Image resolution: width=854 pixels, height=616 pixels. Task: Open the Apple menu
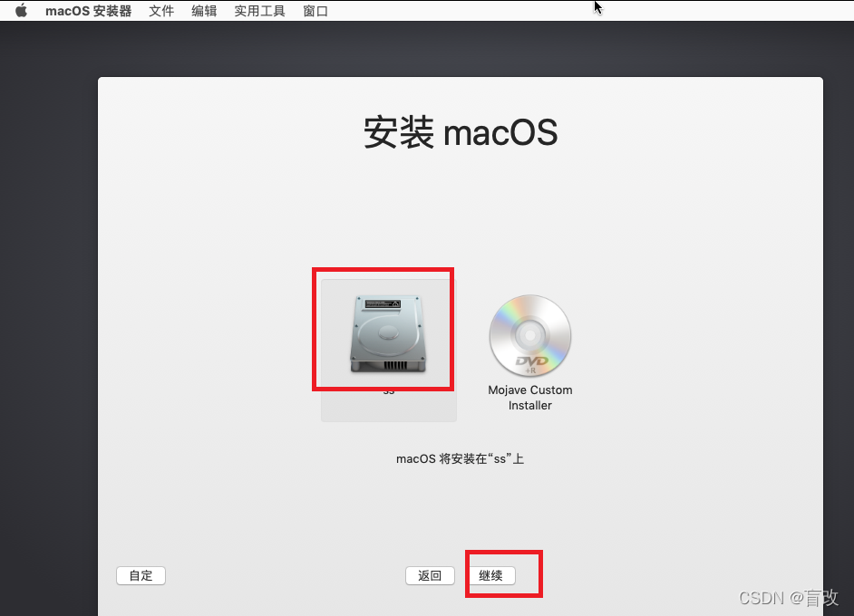pos(21,11)
